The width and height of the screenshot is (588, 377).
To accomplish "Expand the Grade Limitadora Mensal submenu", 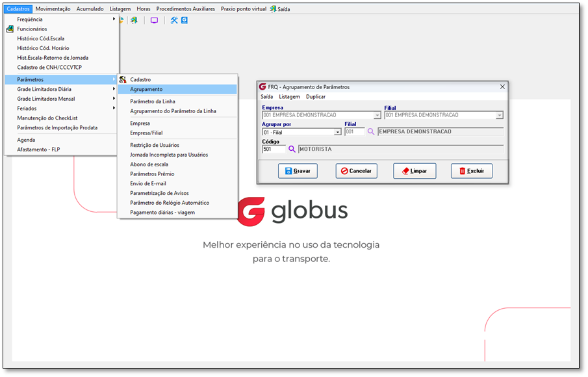I will (62, 99).
